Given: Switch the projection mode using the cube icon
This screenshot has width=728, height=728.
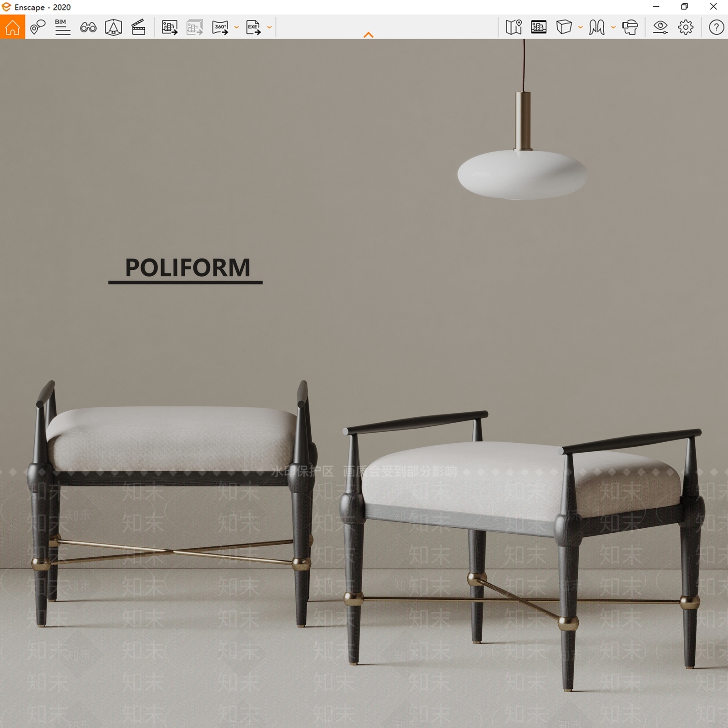Looking at the screenshot, I should coord(564,27).
